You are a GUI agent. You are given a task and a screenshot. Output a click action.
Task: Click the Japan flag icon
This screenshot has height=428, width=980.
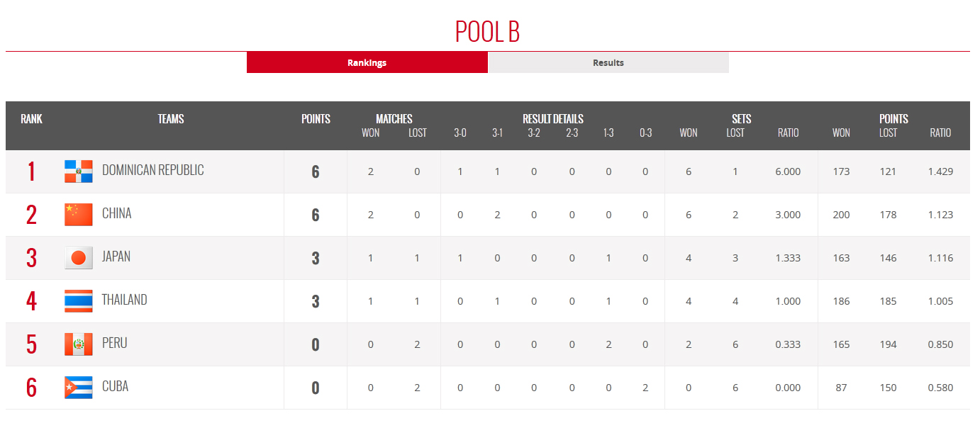coord(78,258)
